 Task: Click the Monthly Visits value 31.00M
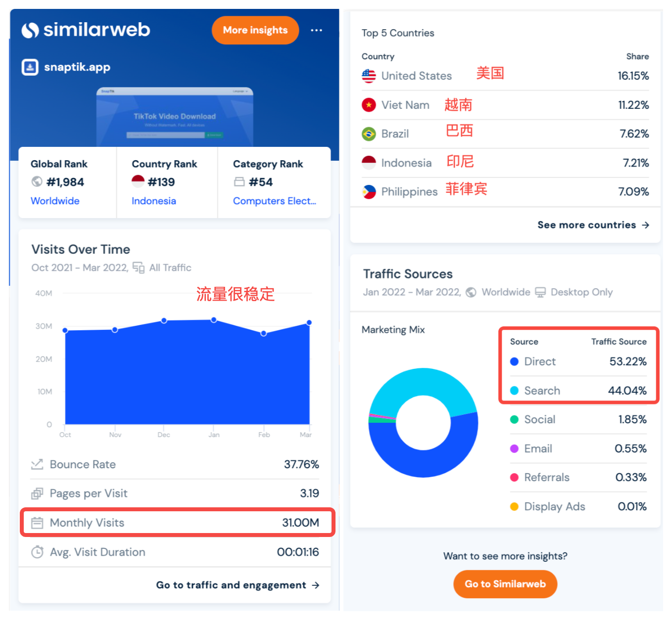pyautogui.click(x=300, y=523)
